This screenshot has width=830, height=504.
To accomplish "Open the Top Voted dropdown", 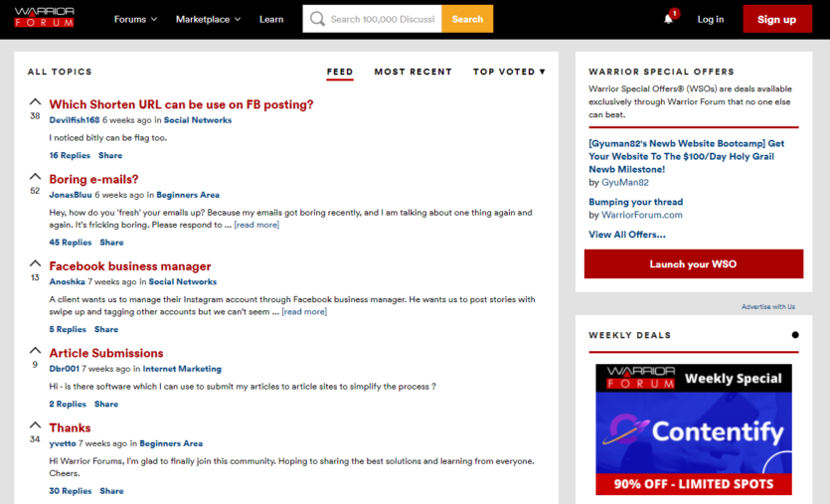I will tap(509, 72).
